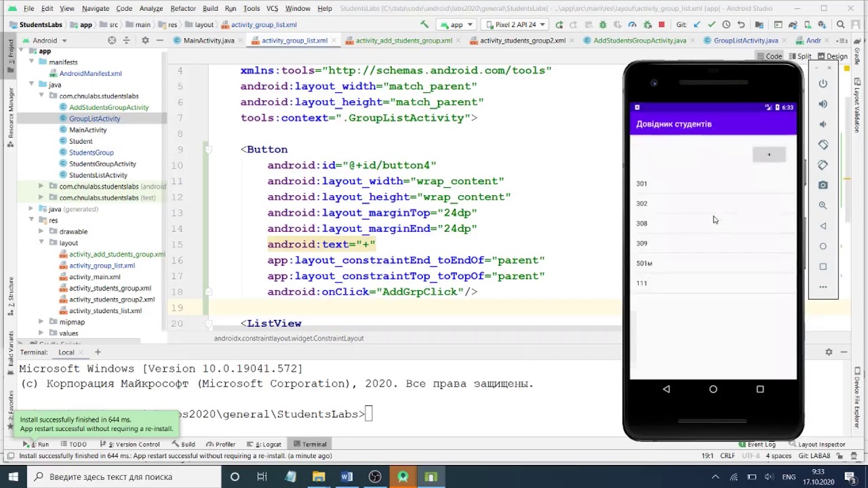Click emulator volume up icon
Viewport: 868px width, 488px height.
point(823,104)
